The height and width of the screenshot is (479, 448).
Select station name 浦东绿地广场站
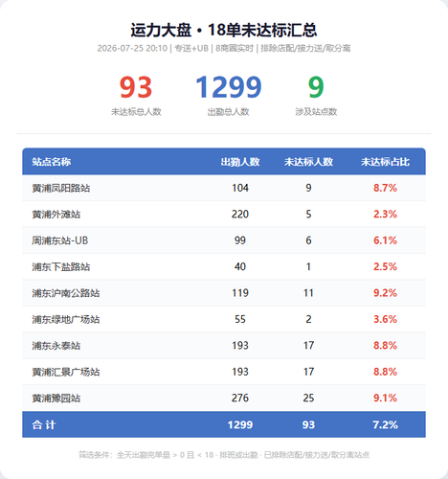click(65, 319)
